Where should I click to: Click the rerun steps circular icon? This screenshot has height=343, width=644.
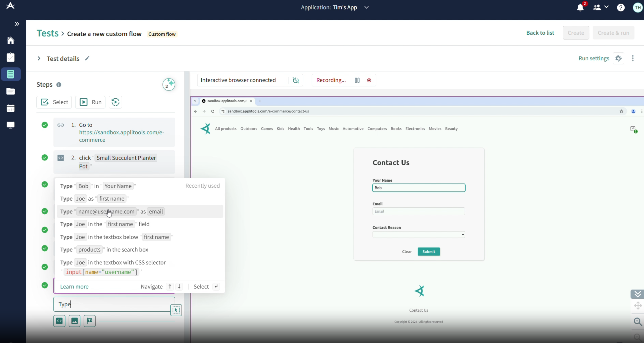(x=115, y=102)
